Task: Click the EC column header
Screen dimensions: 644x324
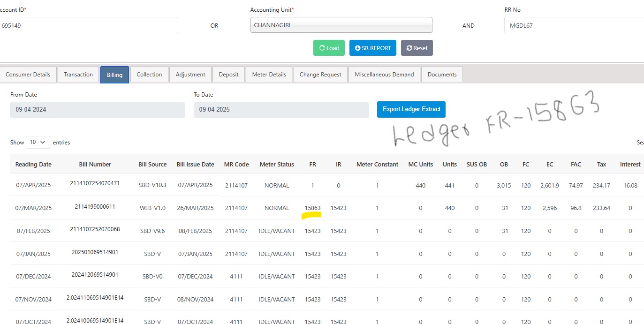Action: click(x=550, y=165)
